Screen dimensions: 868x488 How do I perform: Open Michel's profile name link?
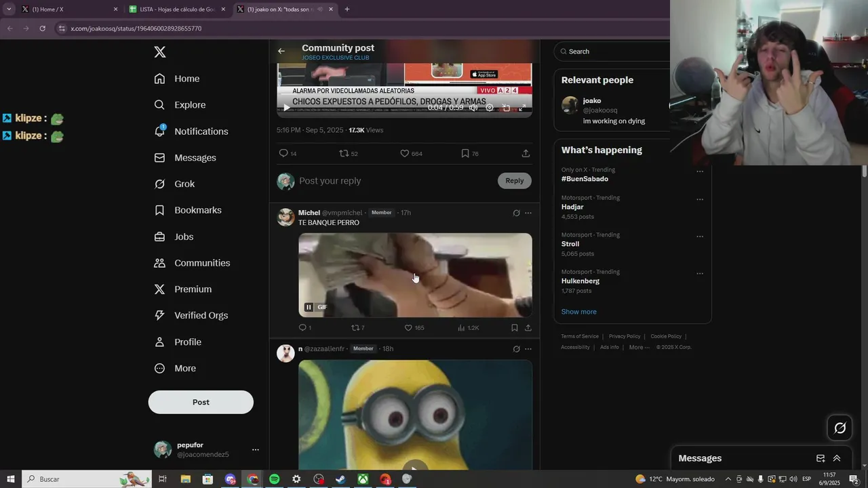tap(309, 213)
